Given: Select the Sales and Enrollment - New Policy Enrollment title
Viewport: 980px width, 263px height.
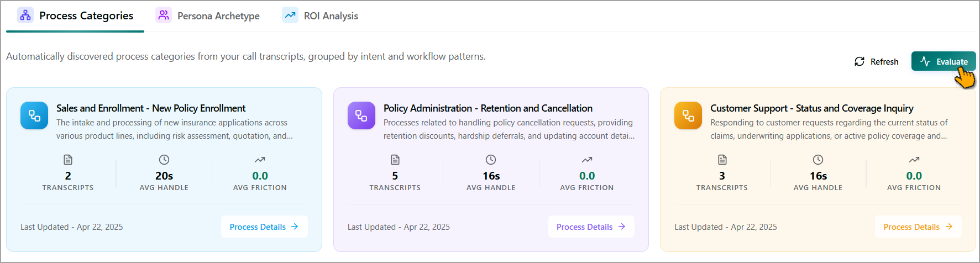Looking at the screenshot, I should point(151,108).
